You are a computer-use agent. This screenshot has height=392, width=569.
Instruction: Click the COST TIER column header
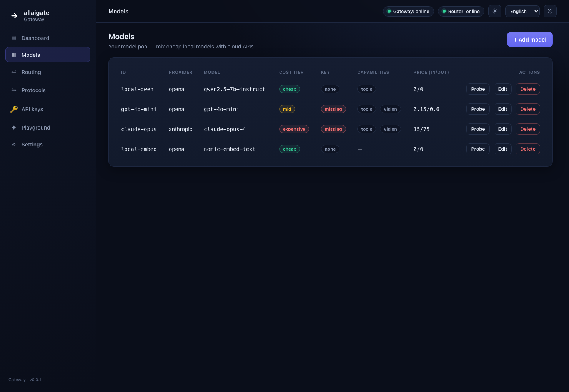coord(291,72)
